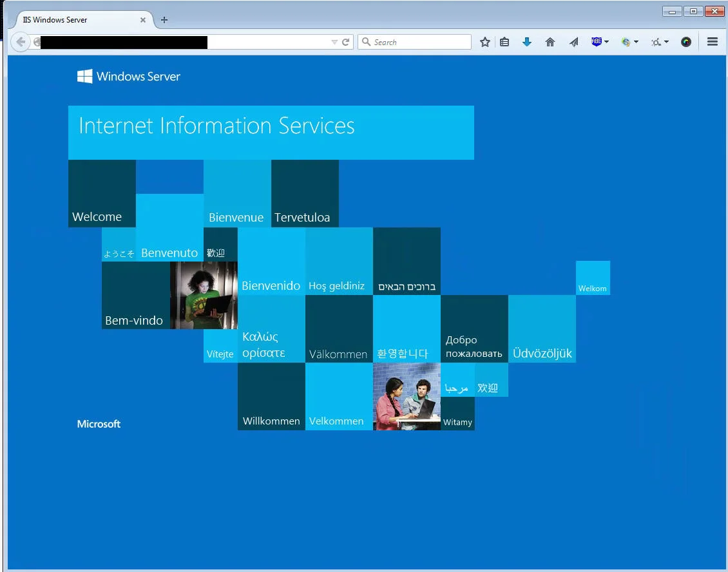
Task: Click the developer tools extension icon
Action: click(656, 43)
